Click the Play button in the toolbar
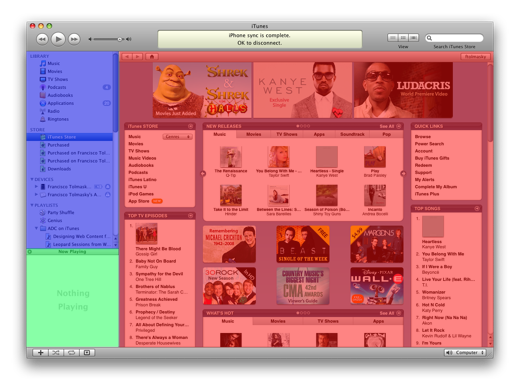This screenshot has width=520, height=391. pyautogui.click(x=58, y=39)
